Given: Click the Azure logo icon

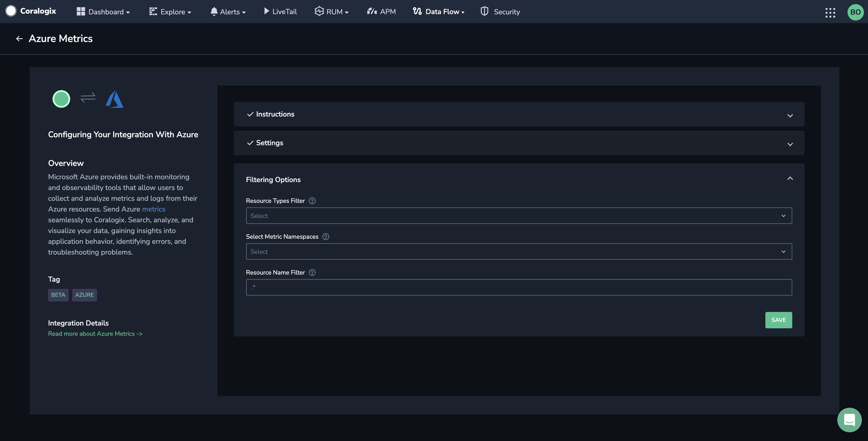Looking at the screenshot, I should [115, 99].
